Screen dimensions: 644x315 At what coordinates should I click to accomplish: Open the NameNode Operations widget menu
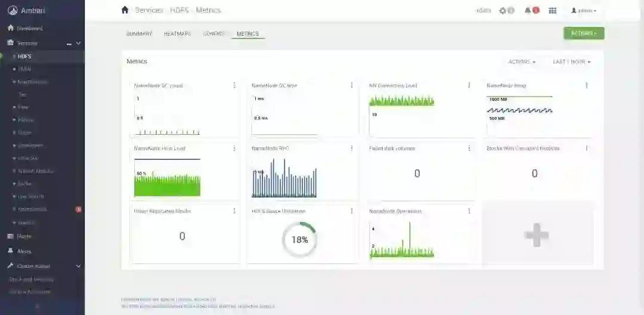(469, 211)
